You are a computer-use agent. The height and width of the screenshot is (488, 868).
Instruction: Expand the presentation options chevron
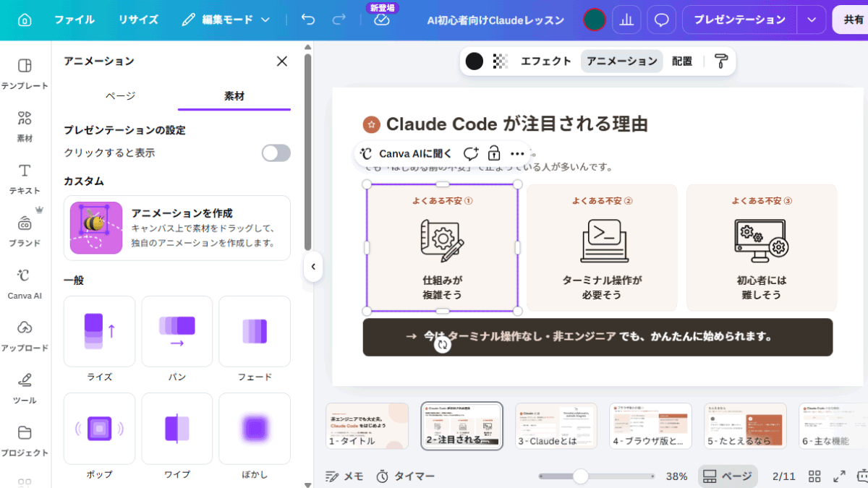coord(812,20)
